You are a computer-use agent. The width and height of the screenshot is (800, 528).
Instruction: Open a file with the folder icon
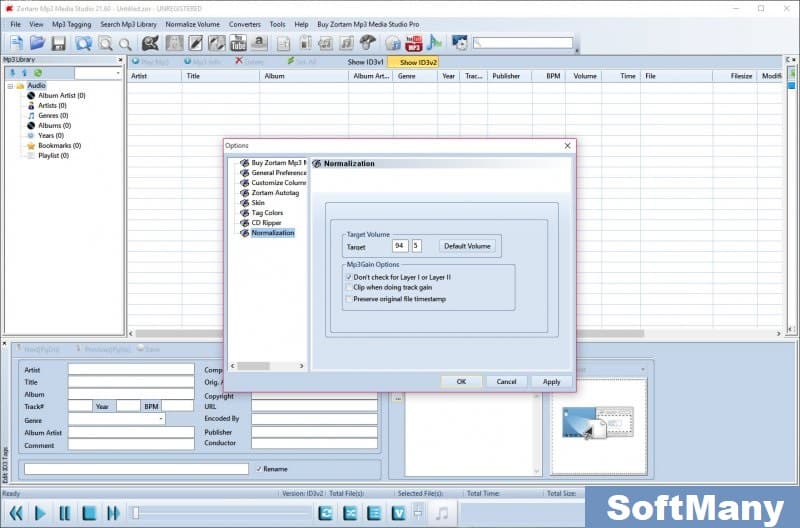pos(37,43)
